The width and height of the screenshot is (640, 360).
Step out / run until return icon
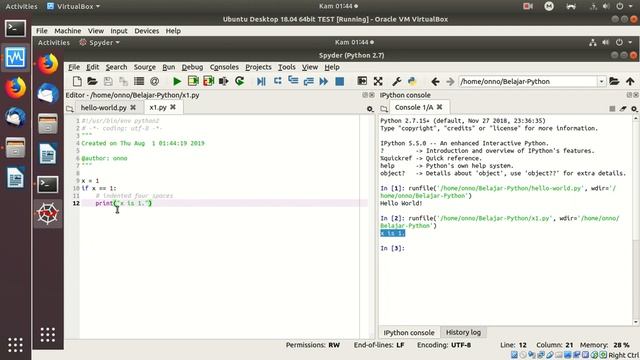[x=309, y=81]
